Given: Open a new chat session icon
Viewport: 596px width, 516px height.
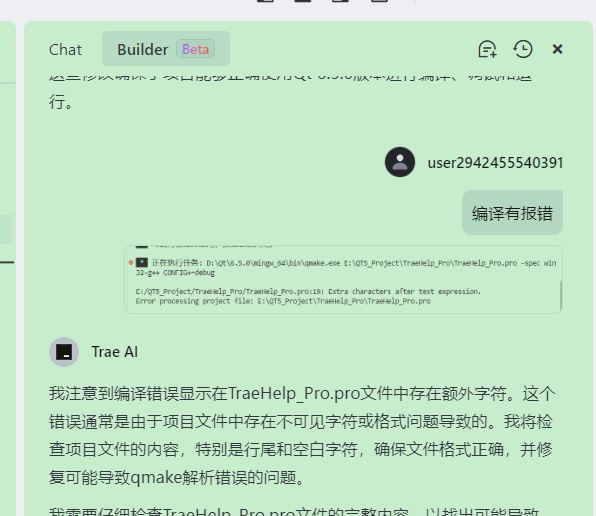Looking at the screenshot, I should pos(487,49).
